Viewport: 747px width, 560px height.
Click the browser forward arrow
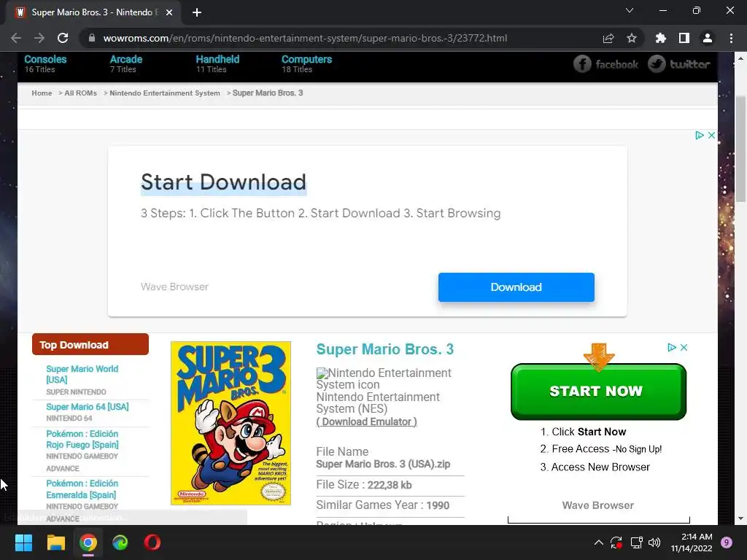click(39, 38)
